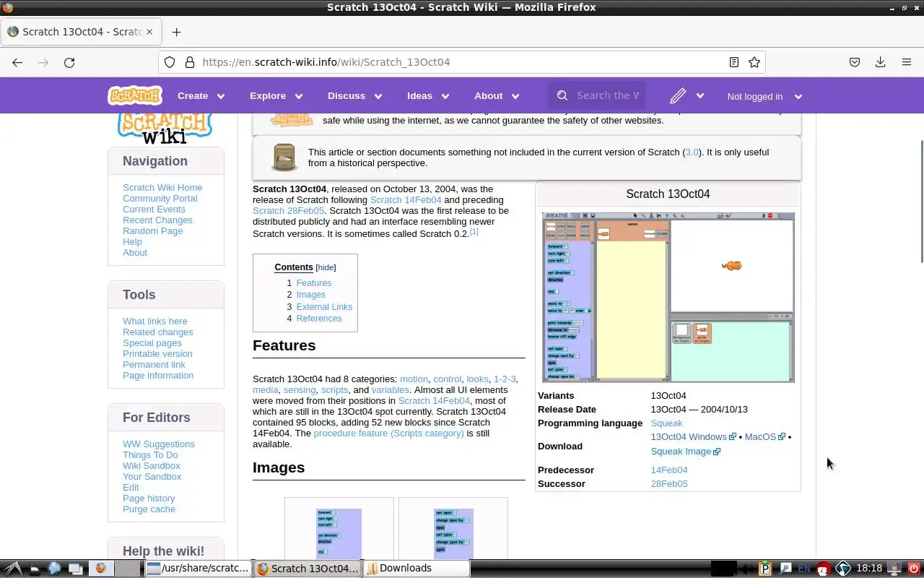The image size is (924, 578).
Task: Open the Firefox hamburger menu
Action: (907, 62)
